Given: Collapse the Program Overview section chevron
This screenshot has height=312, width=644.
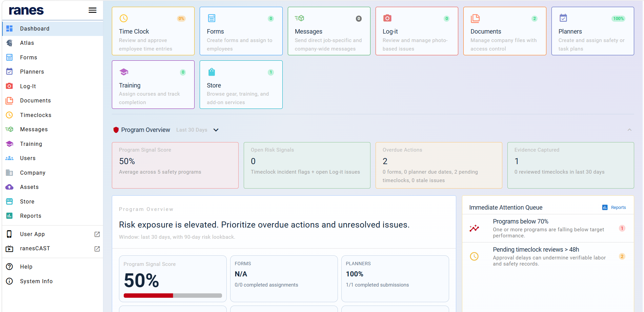Looking at the screenshot, I should pyautogui.click(x=629, y=130).
